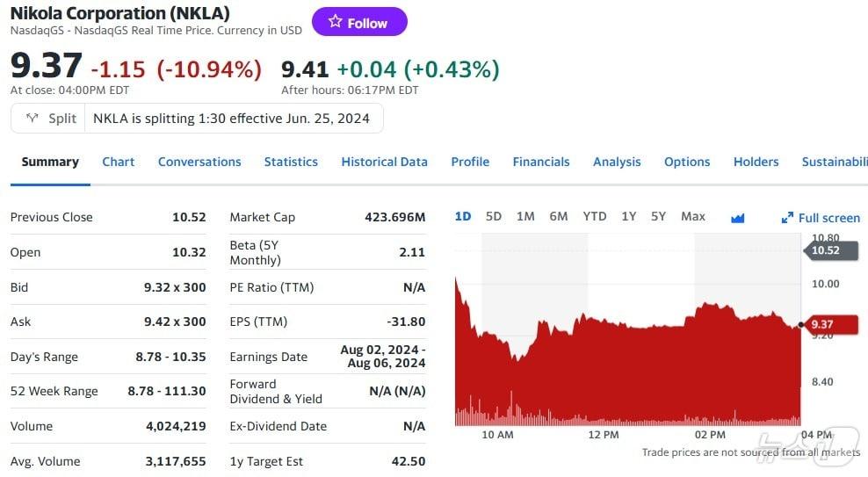Open the Chart tab

tap(119, 162)
